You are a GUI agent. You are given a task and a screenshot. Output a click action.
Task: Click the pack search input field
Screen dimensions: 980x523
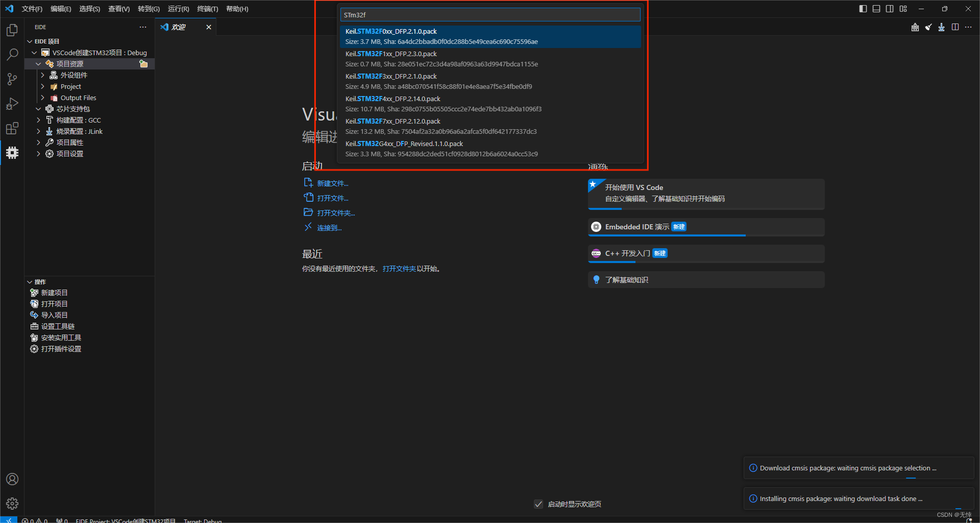490,15
